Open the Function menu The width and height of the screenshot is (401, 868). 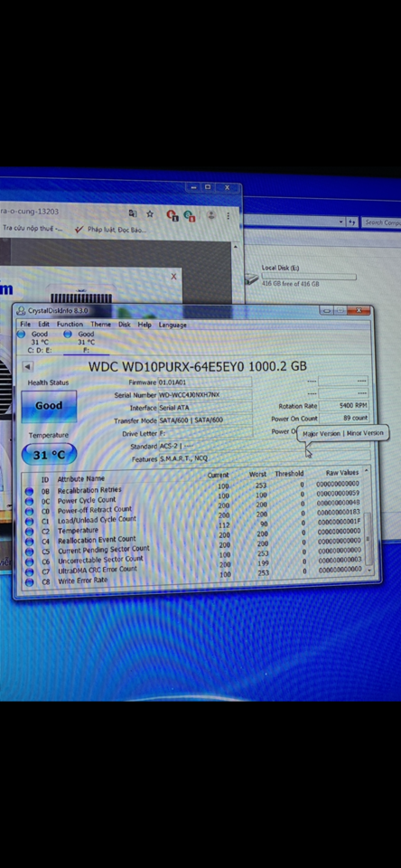point(70,324)
